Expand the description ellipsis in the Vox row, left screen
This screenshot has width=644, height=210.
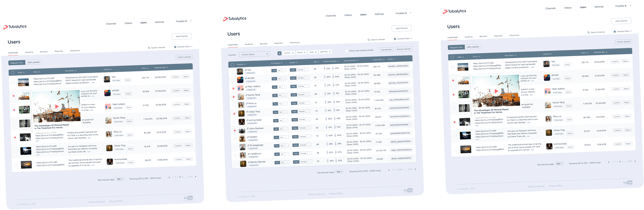pos(93,83)
